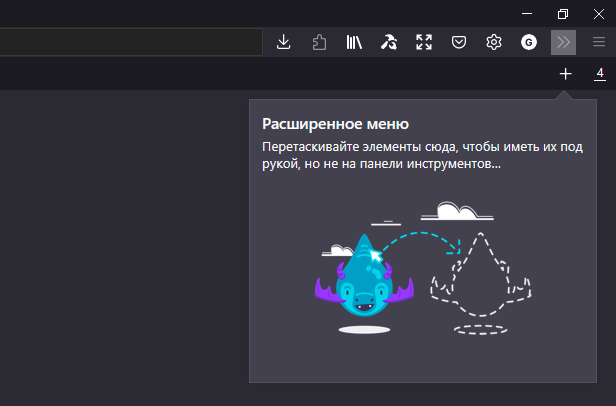This screenshot has height=406, width=616.
Task: Click the round G account avatar
Action: 529,42
